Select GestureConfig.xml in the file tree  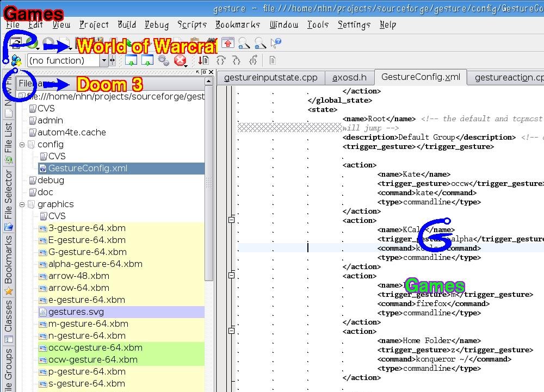[x=121, y=169]
